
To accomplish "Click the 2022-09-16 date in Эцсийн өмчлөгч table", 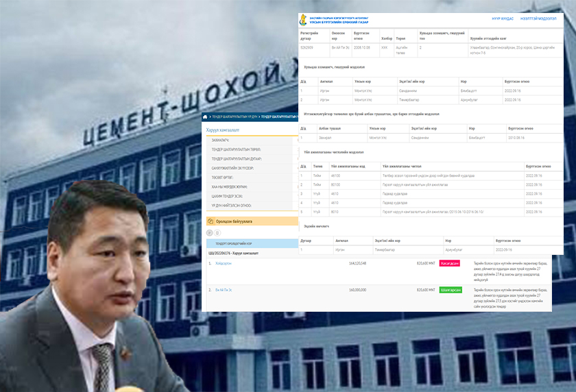I will (503, 250).
